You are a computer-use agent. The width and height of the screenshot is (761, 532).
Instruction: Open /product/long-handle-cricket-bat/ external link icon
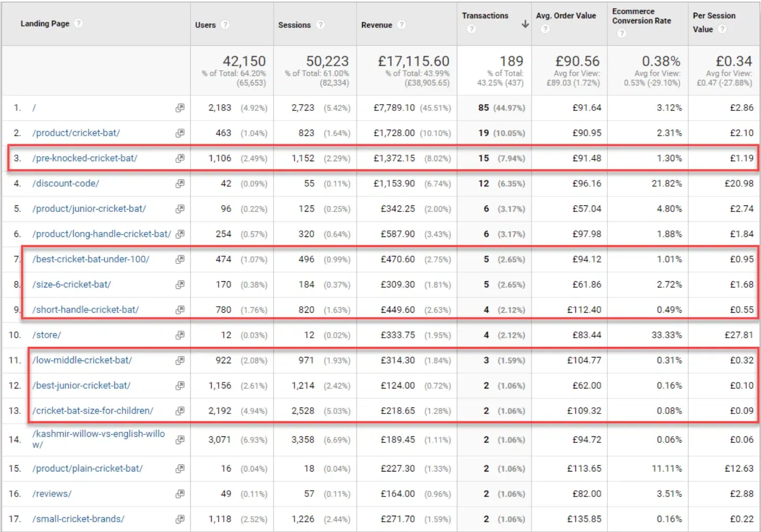(180, 234)
